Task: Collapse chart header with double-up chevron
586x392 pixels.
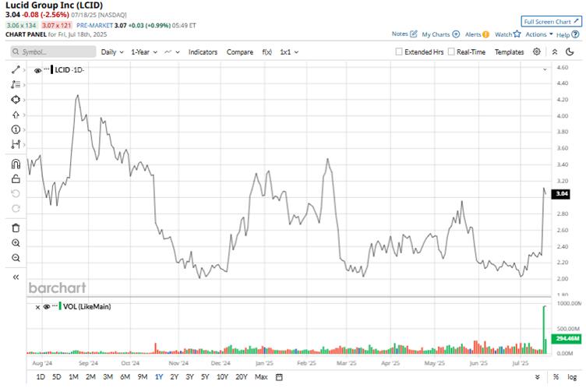Action: (x=555, y=52)
